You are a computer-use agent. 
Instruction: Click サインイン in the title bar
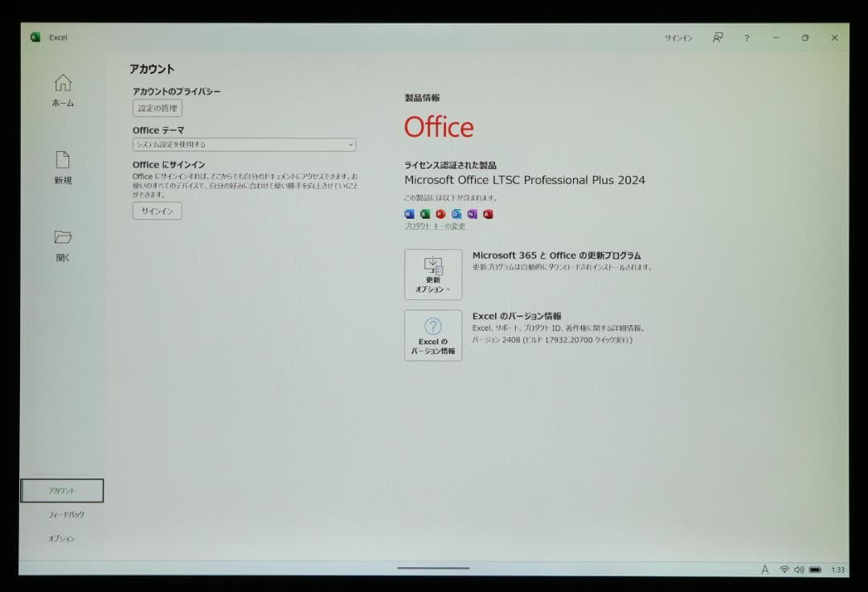678,38
